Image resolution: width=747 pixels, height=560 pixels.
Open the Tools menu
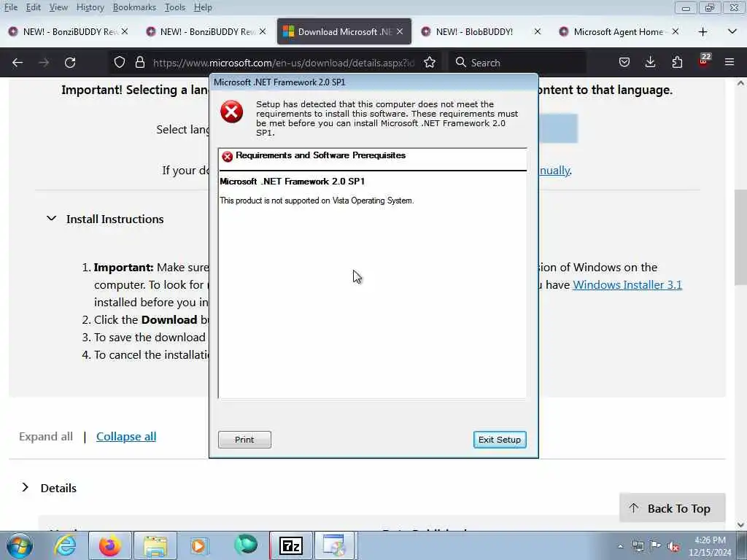[x=175, y=7]
